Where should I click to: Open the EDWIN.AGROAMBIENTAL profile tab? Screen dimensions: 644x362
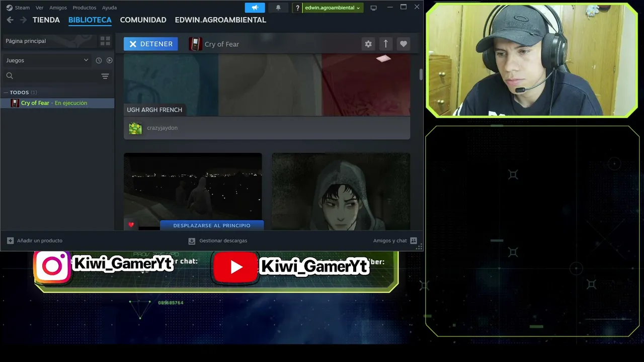(x=220, y=20)
